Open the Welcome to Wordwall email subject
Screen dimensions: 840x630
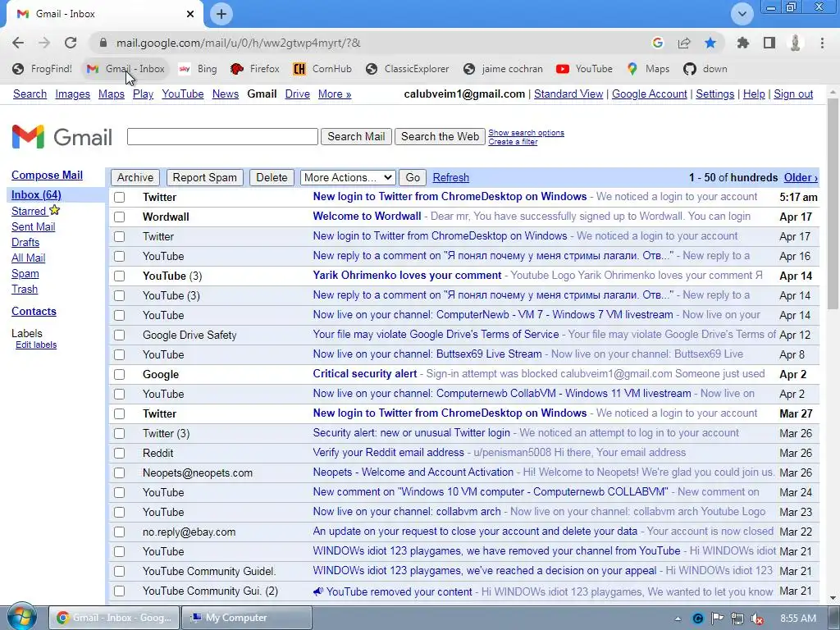367,217
